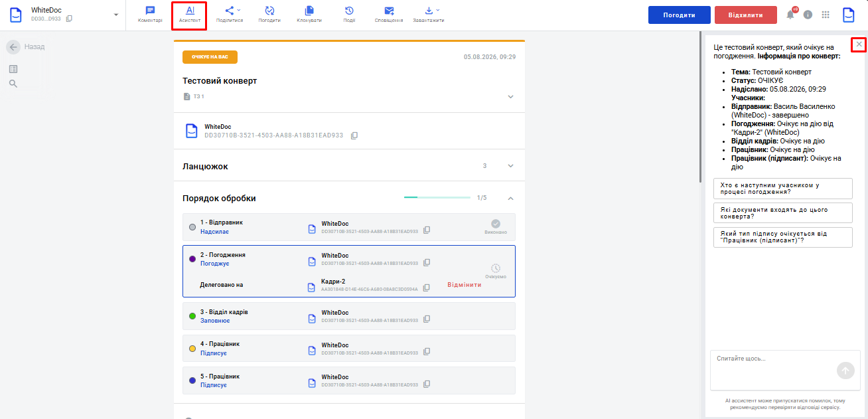Open the Поділитися share menu
Viewport: 868px width, 419px height.
(230, 15)
